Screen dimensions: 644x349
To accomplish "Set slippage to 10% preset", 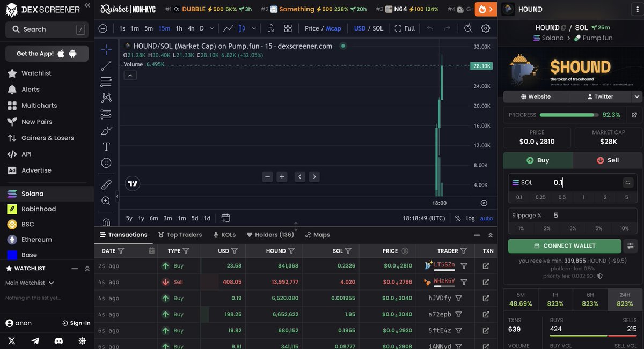I will click(x=624, y=228).
